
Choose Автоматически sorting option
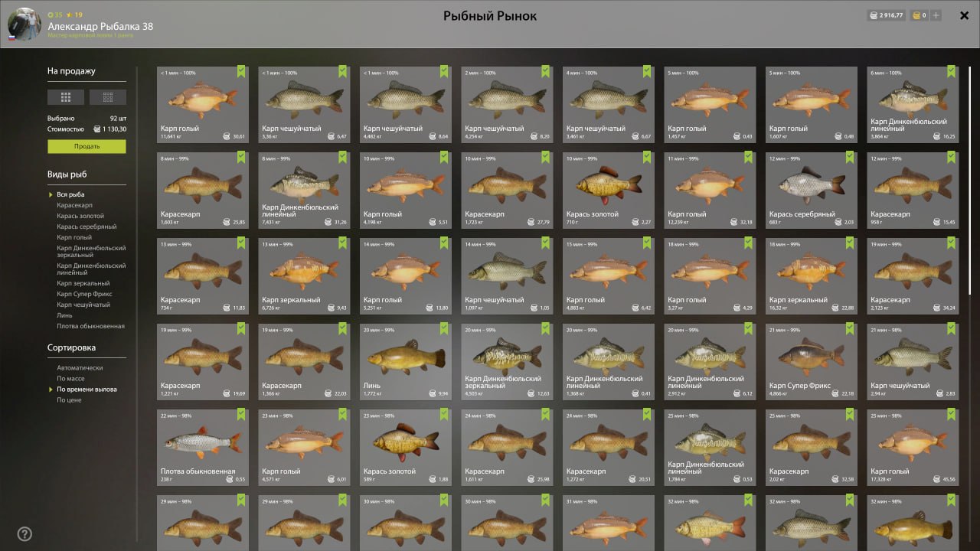(80, 367)
